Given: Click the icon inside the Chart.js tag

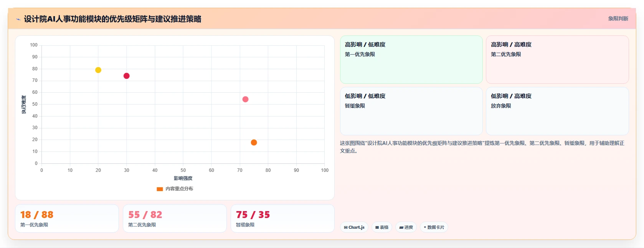Looking at the screenshot, I should point(346,228).
